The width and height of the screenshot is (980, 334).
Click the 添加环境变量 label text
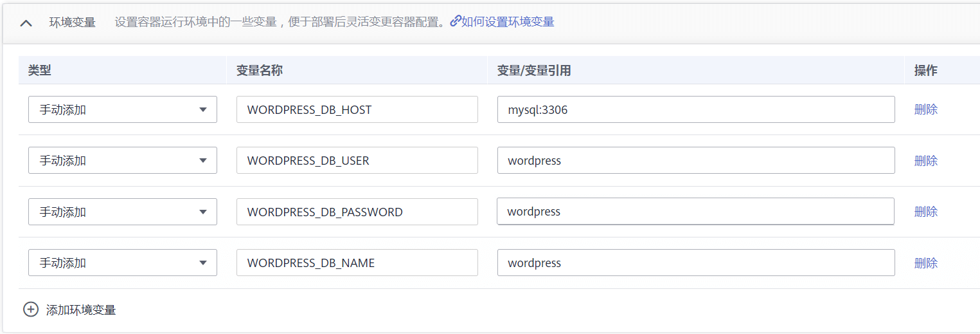[x=81, y=310]
